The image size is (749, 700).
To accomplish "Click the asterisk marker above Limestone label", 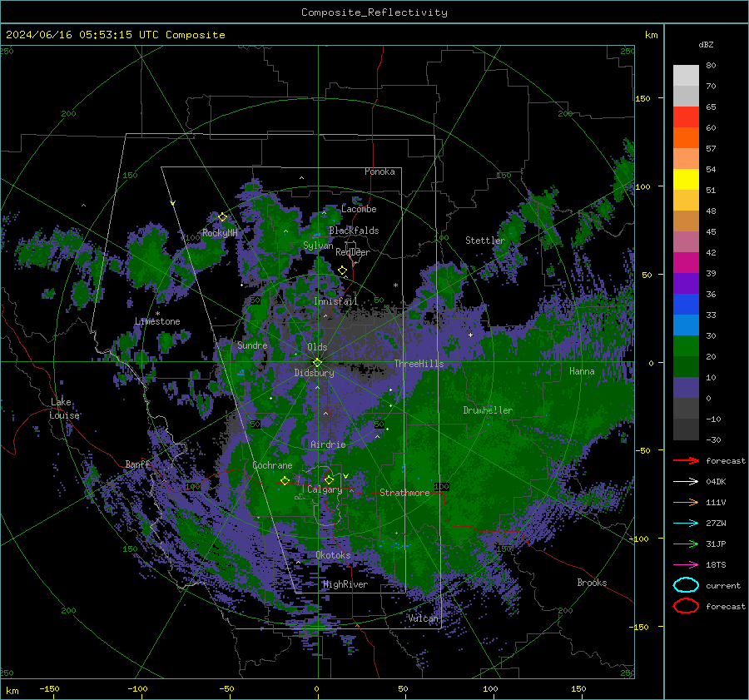I will (157, 314).
